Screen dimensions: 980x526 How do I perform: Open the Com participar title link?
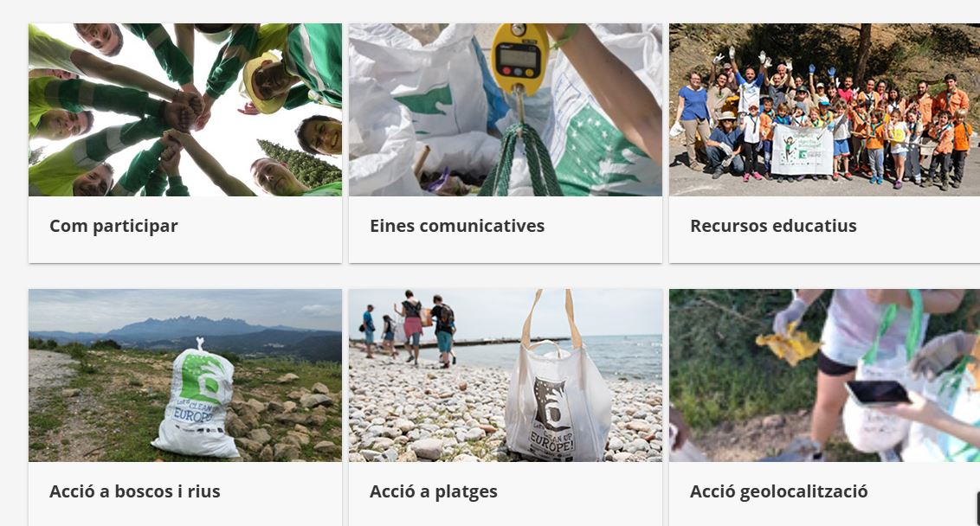(x=113, y=226)
